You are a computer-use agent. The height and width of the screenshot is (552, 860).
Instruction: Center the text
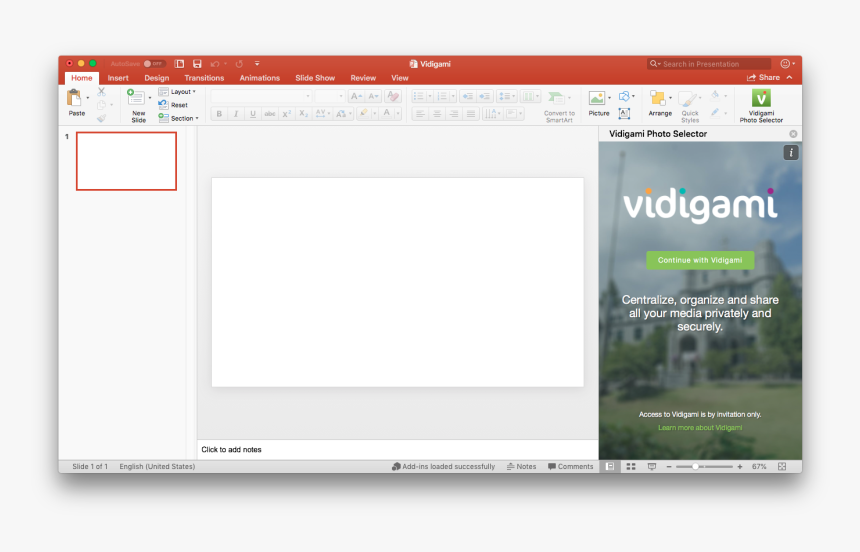pyautogui.click(x=437, y=114)
